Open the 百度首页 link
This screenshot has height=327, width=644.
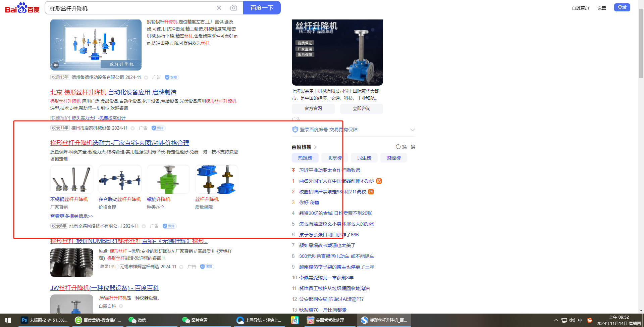pyautogui.click(x=581, y=8)
